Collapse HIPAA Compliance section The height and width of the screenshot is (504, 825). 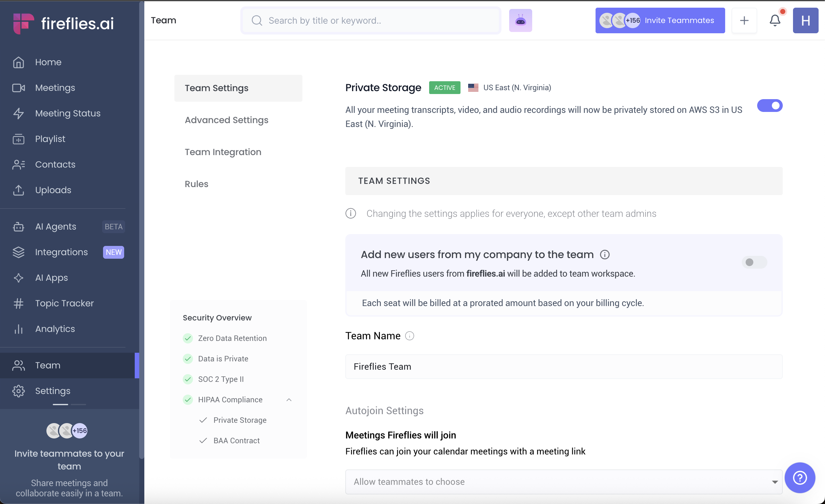point(289,399)
